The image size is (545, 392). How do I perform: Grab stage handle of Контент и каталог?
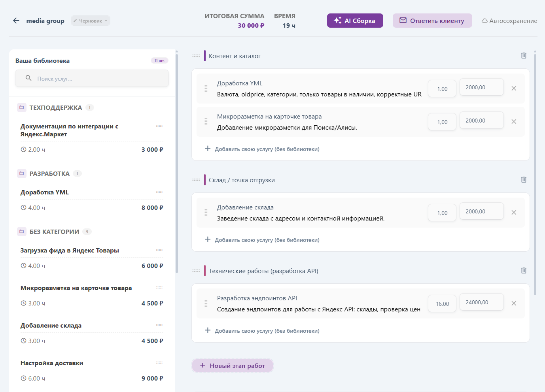196,56
